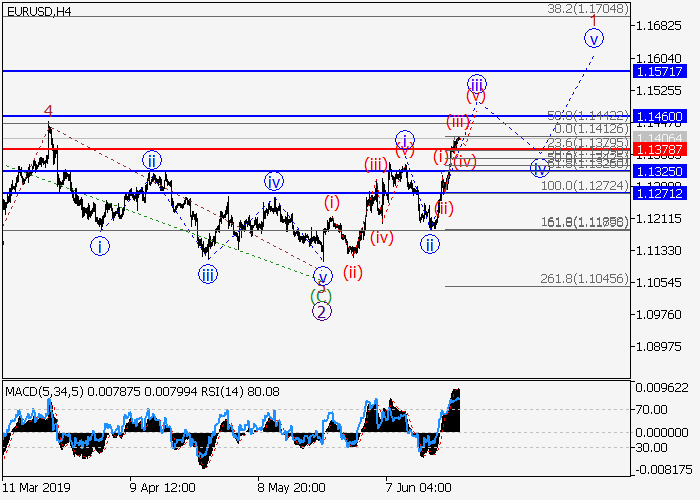Image resolution: width=700 pixels, height=500 pixels.
Task: Click the 100.0 (1.12724) Fibonacci label
Action: point(584,186)
